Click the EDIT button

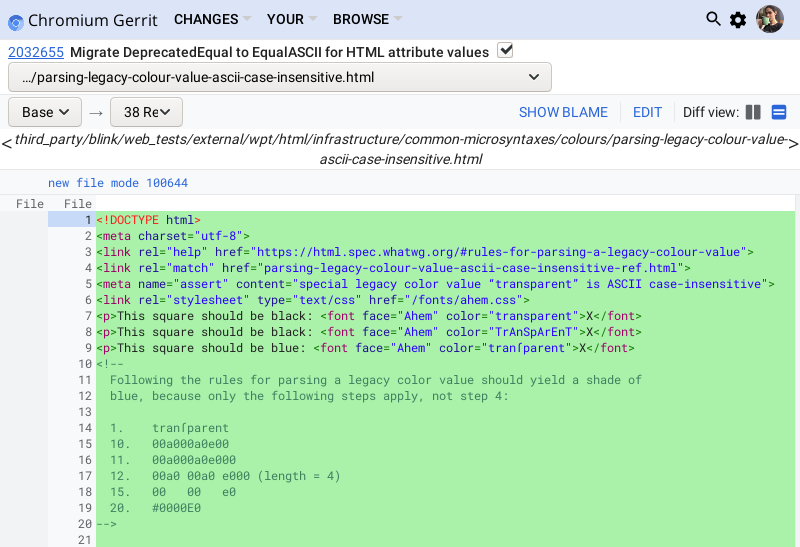(x=647, y=112)
